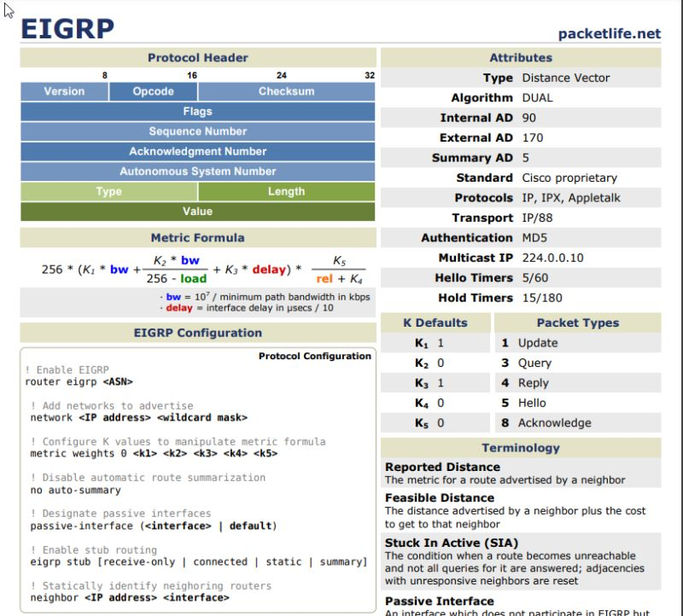This screenshot has width=683, height=616.
Task: Select the Protocol Header section heading
Action: click(x=198, y=57)
